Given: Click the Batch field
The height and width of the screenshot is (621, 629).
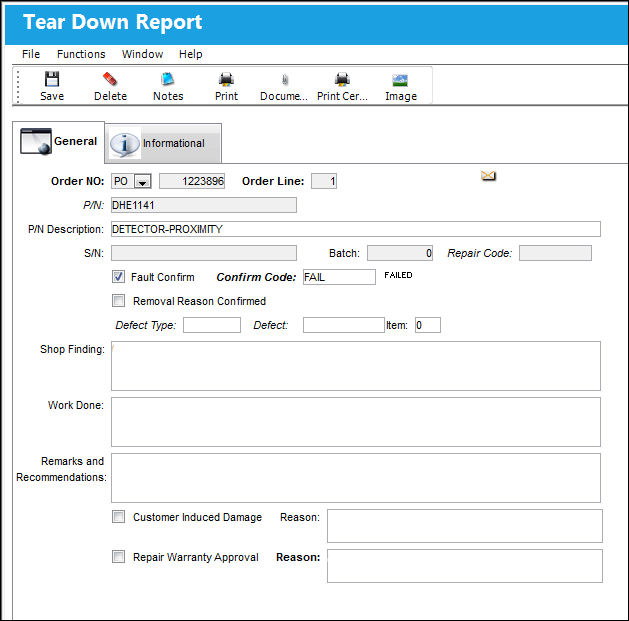Looking at the screenshot, I should tap(400, 253).
